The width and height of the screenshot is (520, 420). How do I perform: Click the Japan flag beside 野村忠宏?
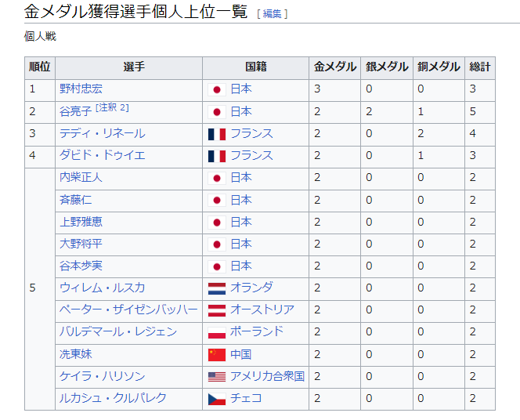217,89
